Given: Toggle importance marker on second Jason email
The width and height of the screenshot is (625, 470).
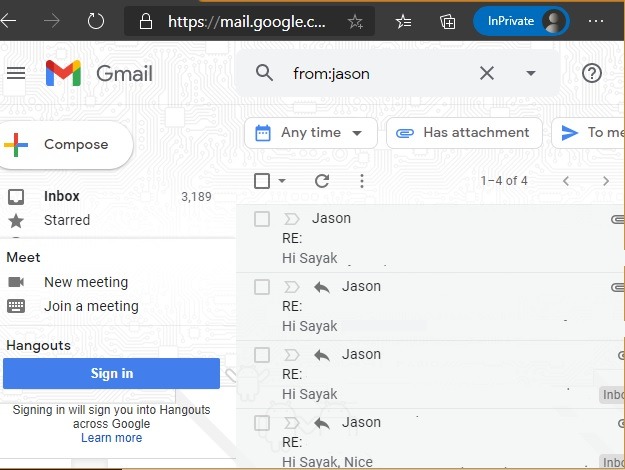Looking at the screenshot, I should coord(291,287).
